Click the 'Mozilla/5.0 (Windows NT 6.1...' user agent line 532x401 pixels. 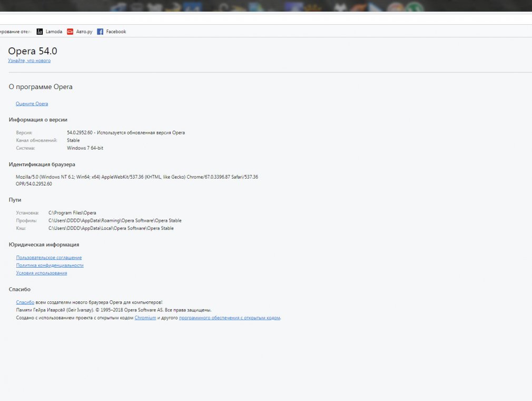137,177
